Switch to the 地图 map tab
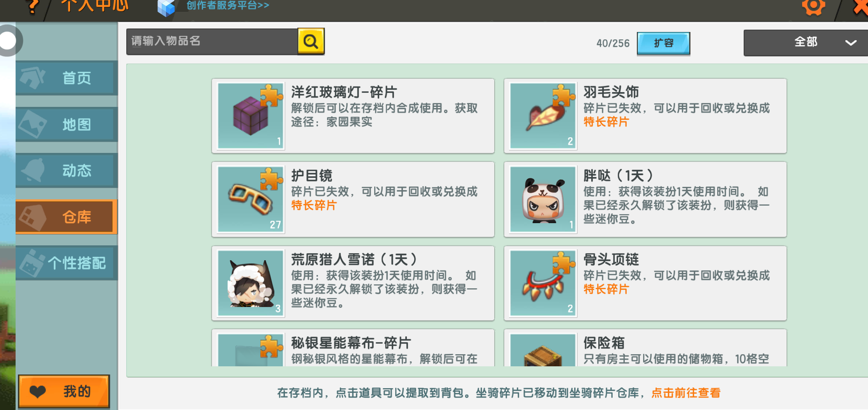Viewport: 868px width, 410px height. click(x=66, y=124)
